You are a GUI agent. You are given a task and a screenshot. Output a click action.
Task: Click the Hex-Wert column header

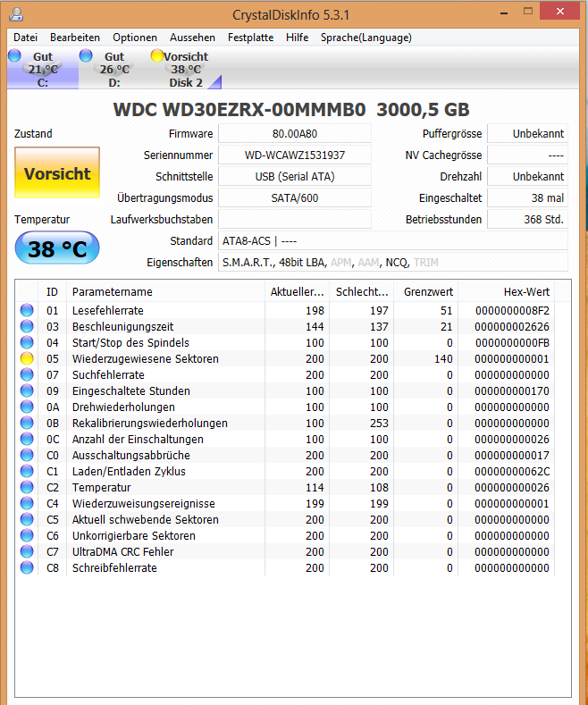[506, 292]
